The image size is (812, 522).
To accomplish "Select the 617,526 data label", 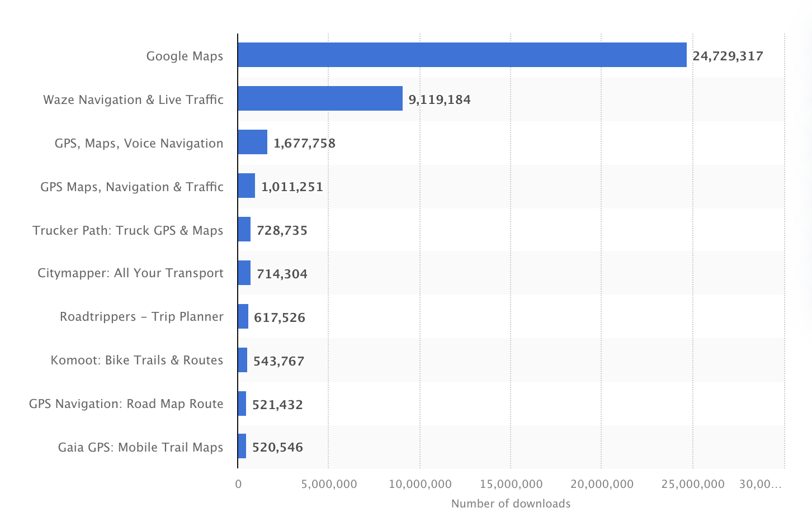I will point(280,317).
